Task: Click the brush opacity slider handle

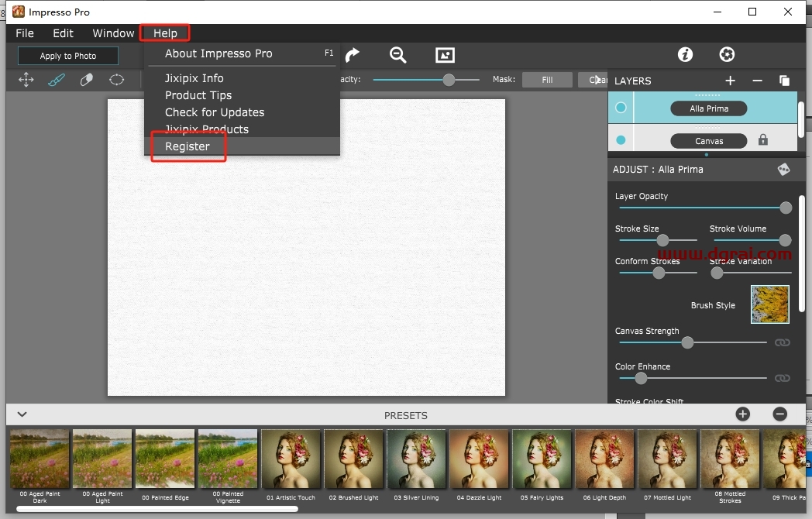Action: pos(449,80)
